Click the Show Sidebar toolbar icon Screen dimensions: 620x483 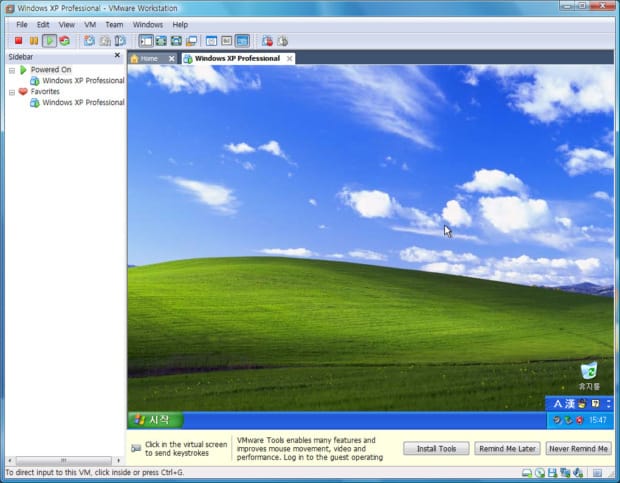(x=145, y=41)
